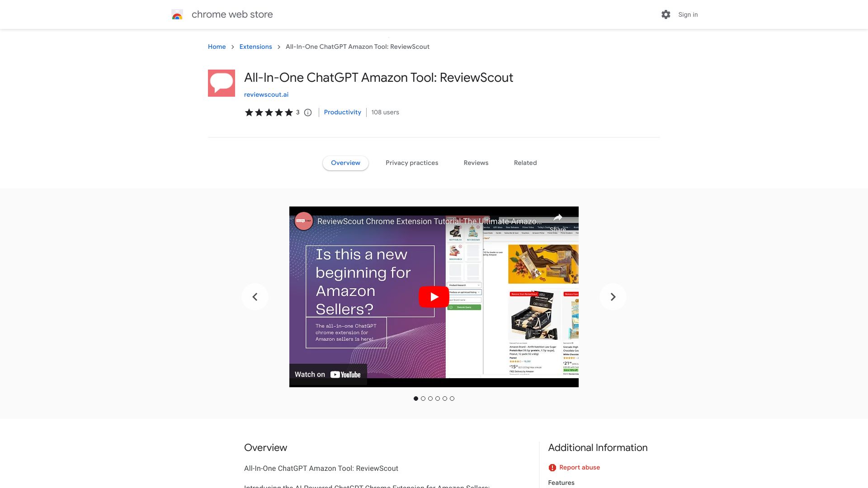This screenshot has height=488, width=868.
Task: Click the Extensions breadcrumb link
Action: (255, 47)
